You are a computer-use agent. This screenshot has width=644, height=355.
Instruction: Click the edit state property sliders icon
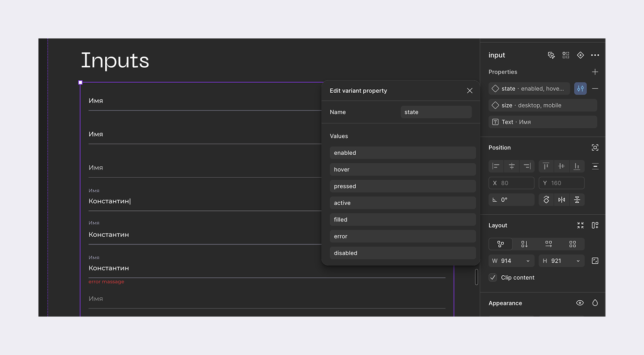581,89
